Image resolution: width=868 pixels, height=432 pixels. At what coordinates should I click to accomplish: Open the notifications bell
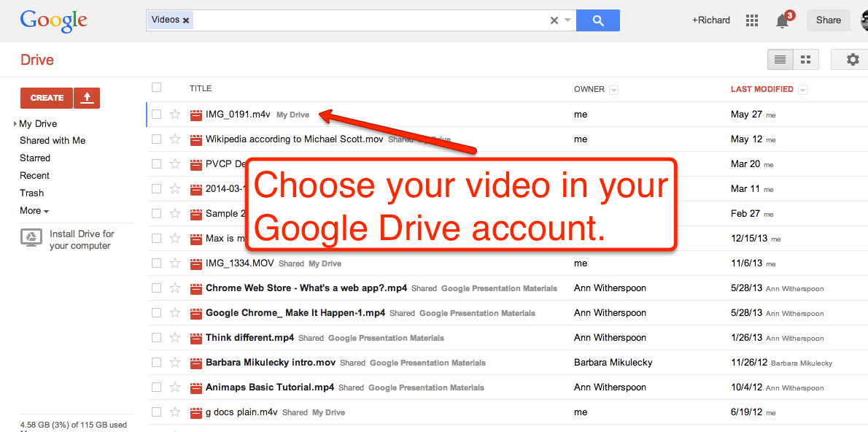point(782,21)
